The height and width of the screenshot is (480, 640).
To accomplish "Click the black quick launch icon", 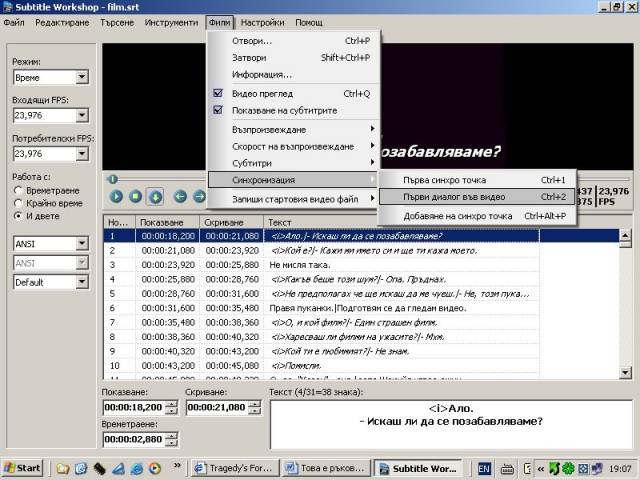I will [x=100, y=468].
